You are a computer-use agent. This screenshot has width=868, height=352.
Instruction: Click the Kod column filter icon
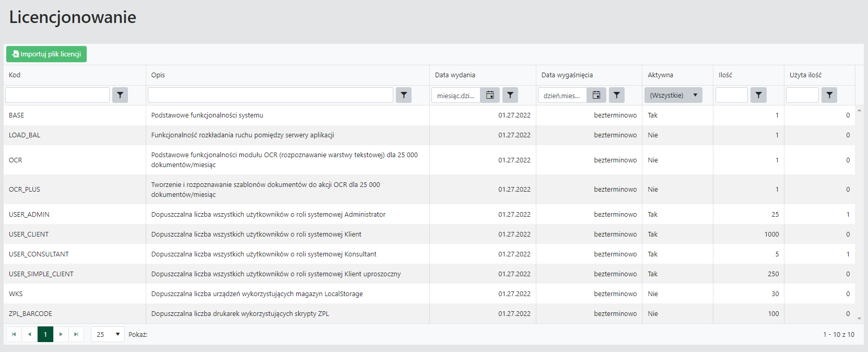coord(120,95)
